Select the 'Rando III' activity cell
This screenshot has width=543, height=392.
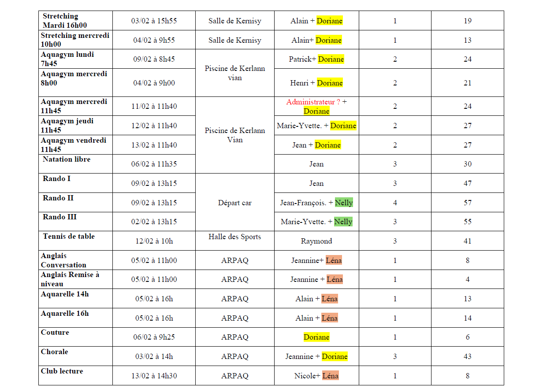60,217
